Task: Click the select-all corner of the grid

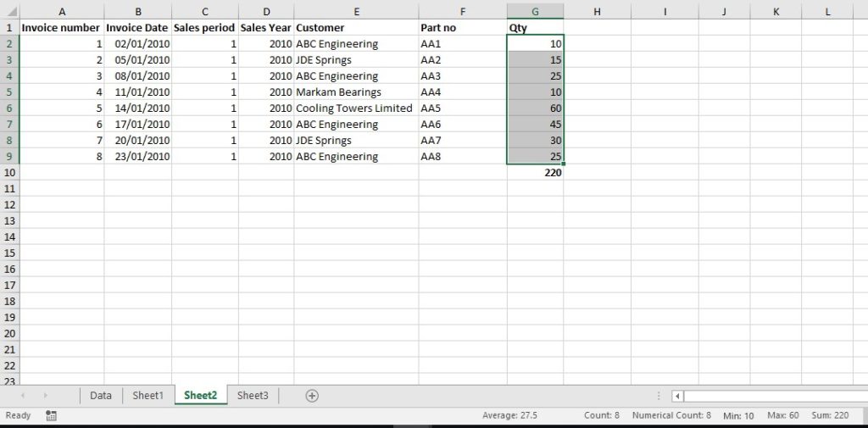Action: (9, 11)
